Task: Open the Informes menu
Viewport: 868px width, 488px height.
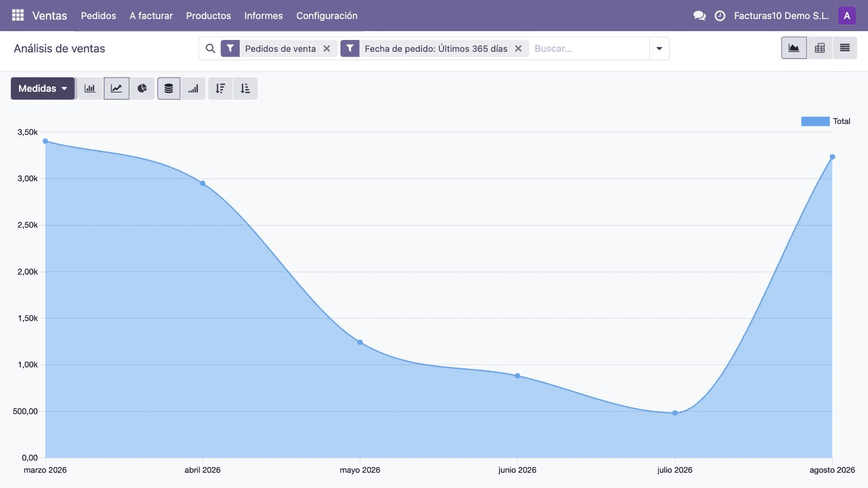Action: tap(263, 16)
